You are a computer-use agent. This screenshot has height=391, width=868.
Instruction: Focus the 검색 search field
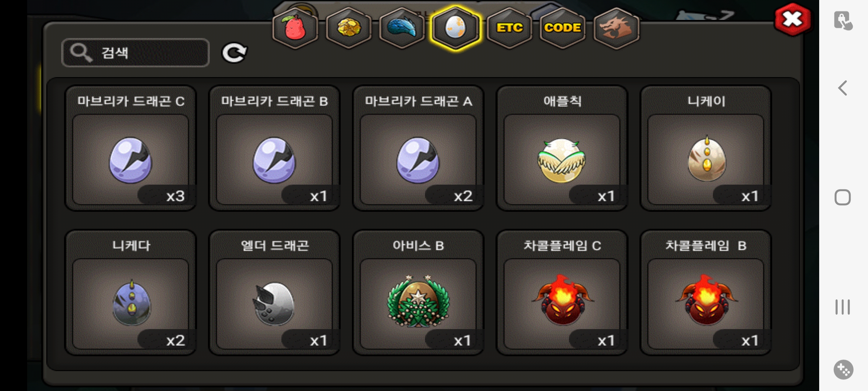pyautogui.click(x=136, y=53)
